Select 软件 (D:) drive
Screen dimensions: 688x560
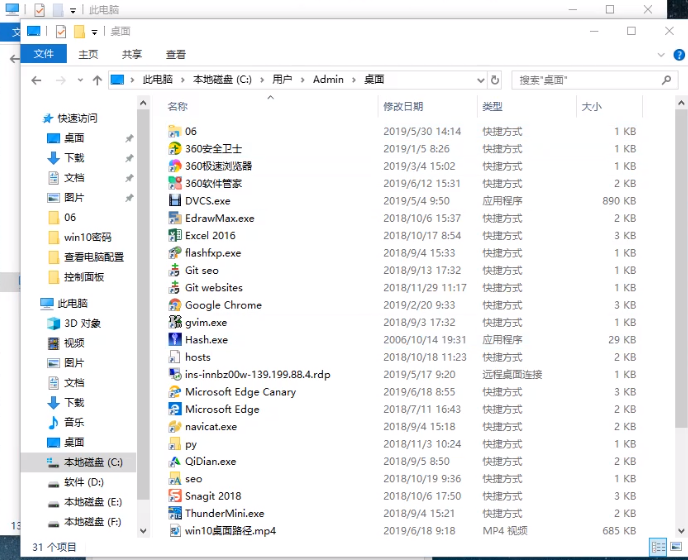(84, 482)
